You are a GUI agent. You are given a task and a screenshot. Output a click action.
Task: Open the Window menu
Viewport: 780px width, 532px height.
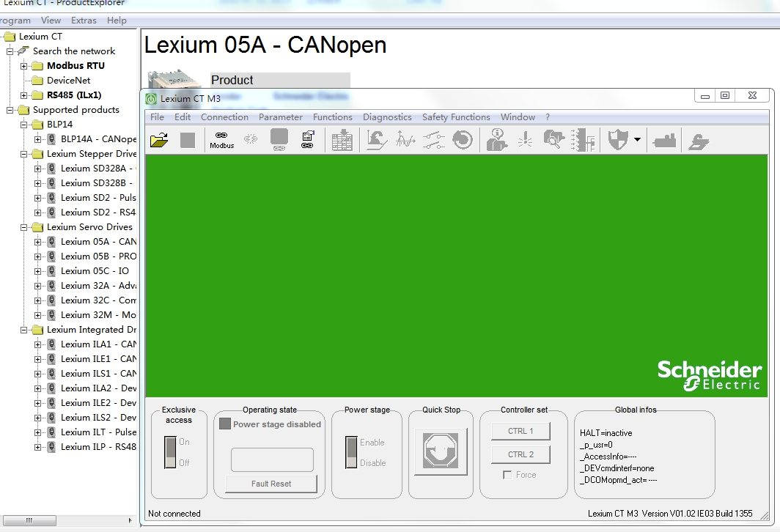pyautogui.click(x=518, y=117)
